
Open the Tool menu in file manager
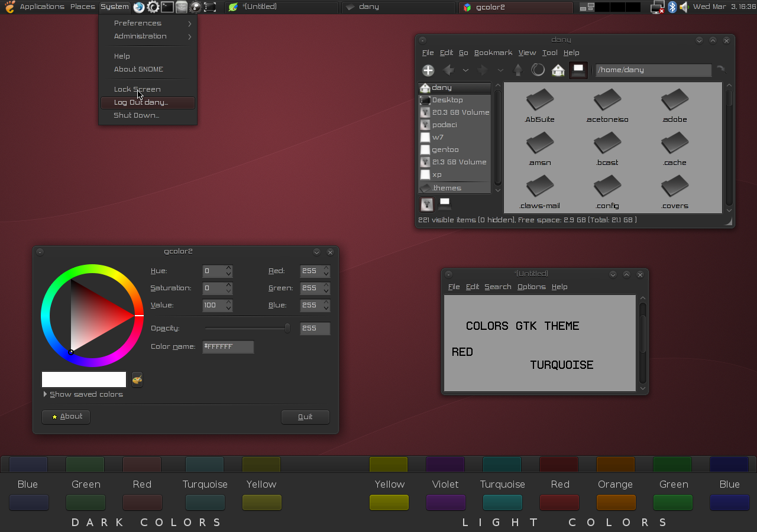point(549,53)
